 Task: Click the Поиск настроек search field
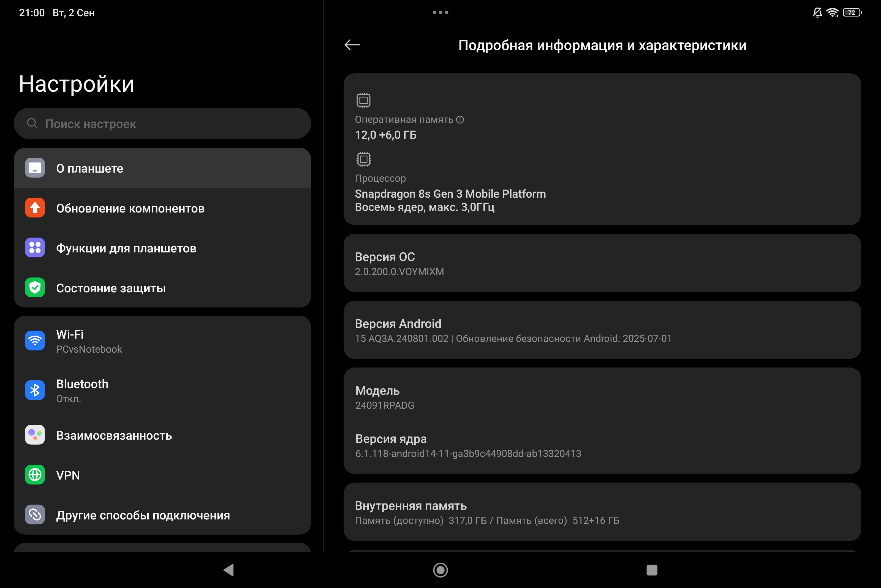coord(162,124)
